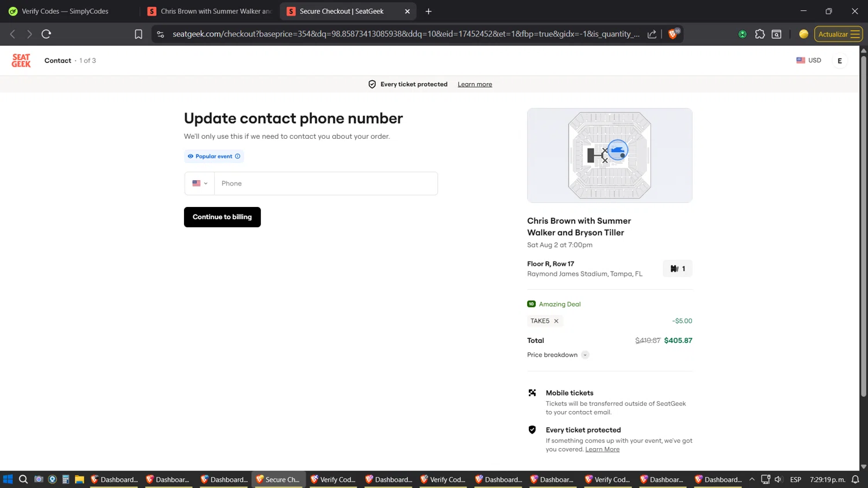Click the green extension icon in toolbar
The height and width of the screenshot is (488, 868).
click(x=742, y=34)
